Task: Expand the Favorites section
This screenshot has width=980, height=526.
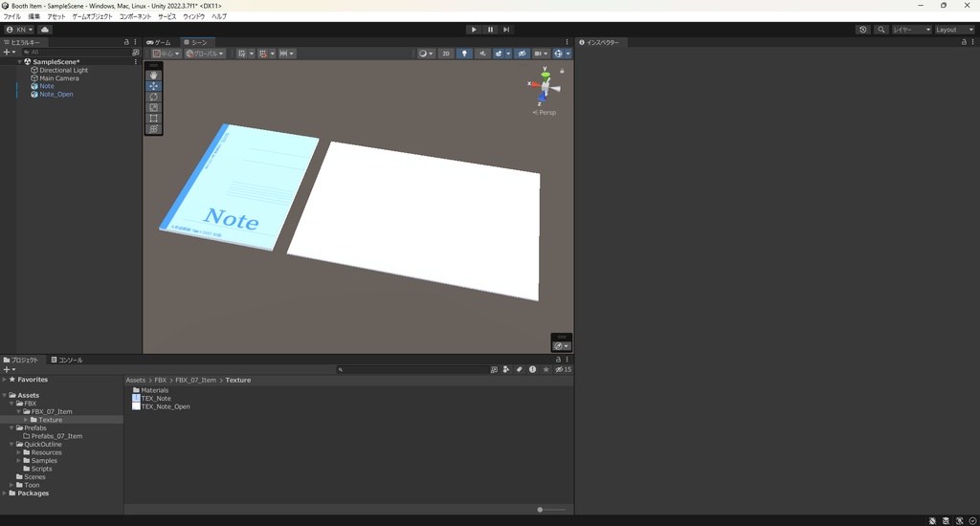Action: (5, 379)
